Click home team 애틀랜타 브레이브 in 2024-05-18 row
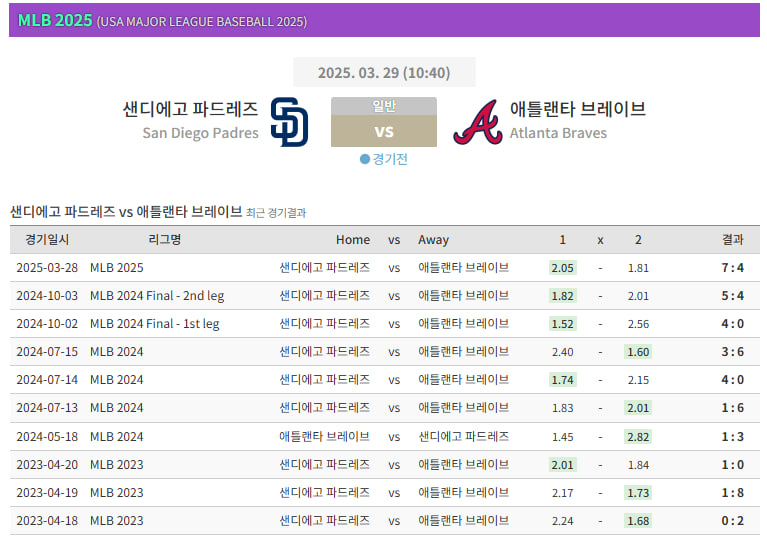The height and width of the screenshot is (538, 767). coord(324,437)
